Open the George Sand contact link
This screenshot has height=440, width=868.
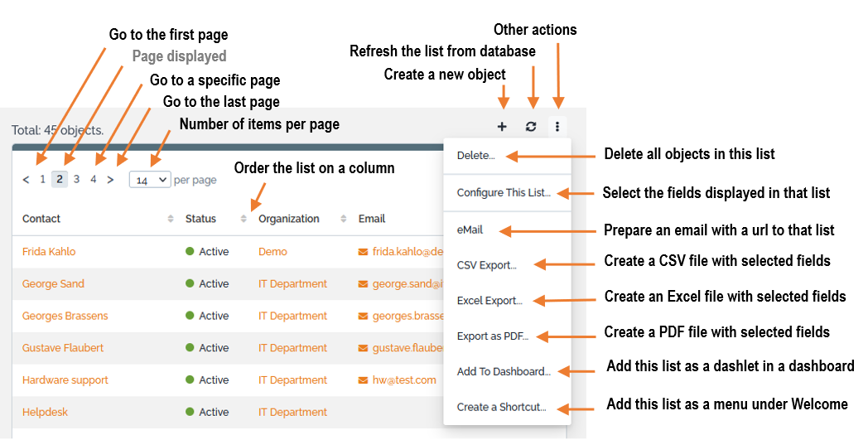tap(53, 283)
